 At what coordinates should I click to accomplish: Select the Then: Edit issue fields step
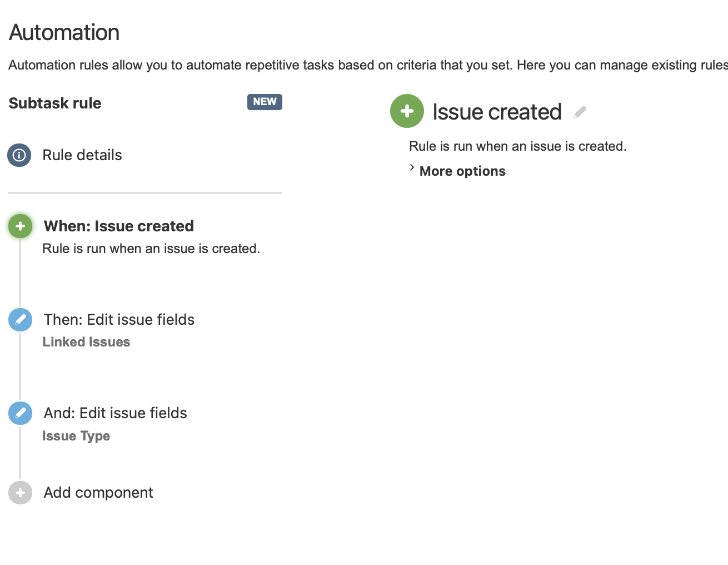coord(118,319)
